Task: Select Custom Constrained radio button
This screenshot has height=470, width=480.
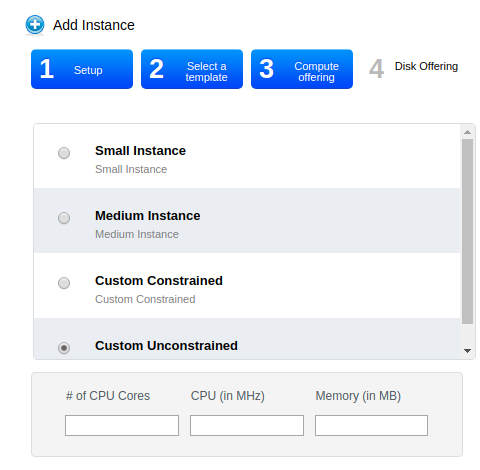Action: (64, 283)
